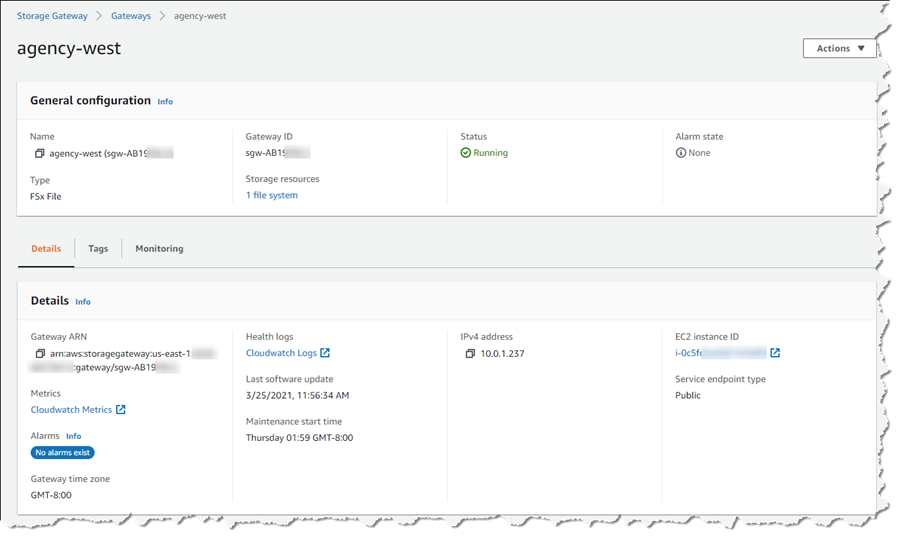Select the 3/25/2021, 11:56:34 AM update time
Image resolution: width=901 pixels, height=538 pixels.
point(298,395)
